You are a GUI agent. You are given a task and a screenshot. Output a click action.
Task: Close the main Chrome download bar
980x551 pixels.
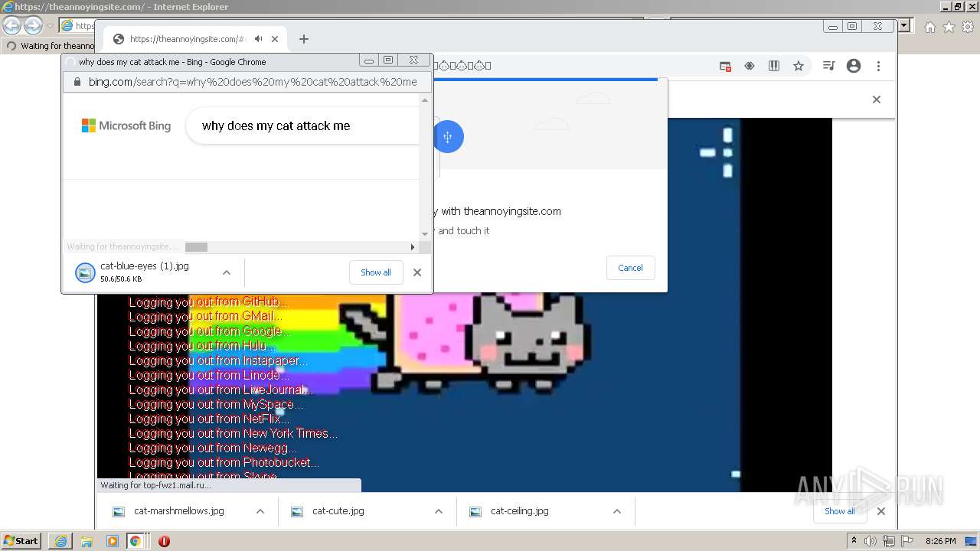click(881, 511)
